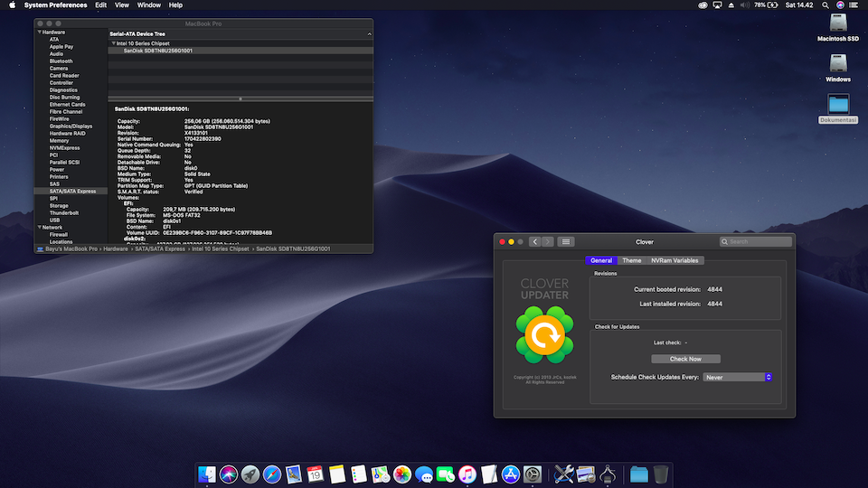The image size is (868, 488).
Task: Open Apple menu
Action: click(x=12, y=5)
